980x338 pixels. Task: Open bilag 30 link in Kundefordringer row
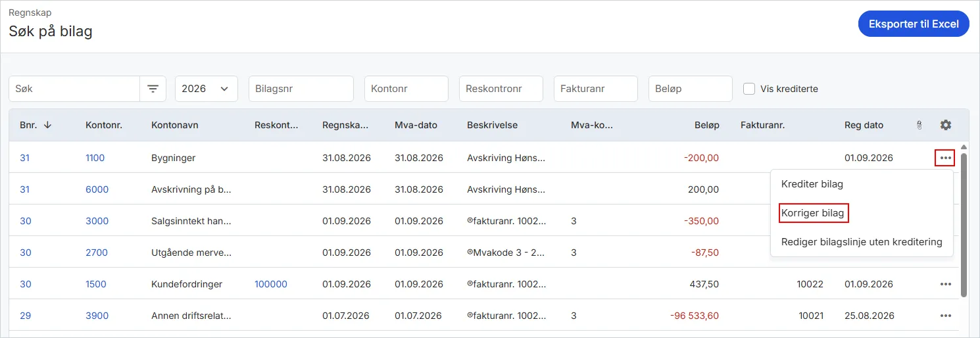[x=25, y=284]
